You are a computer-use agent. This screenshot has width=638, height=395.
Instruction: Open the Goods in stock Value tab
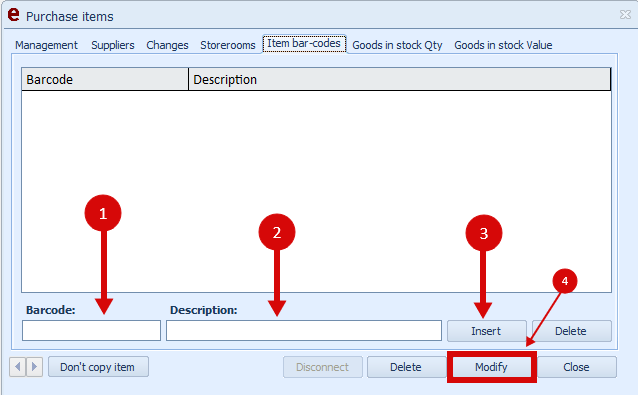click(503, 45)
